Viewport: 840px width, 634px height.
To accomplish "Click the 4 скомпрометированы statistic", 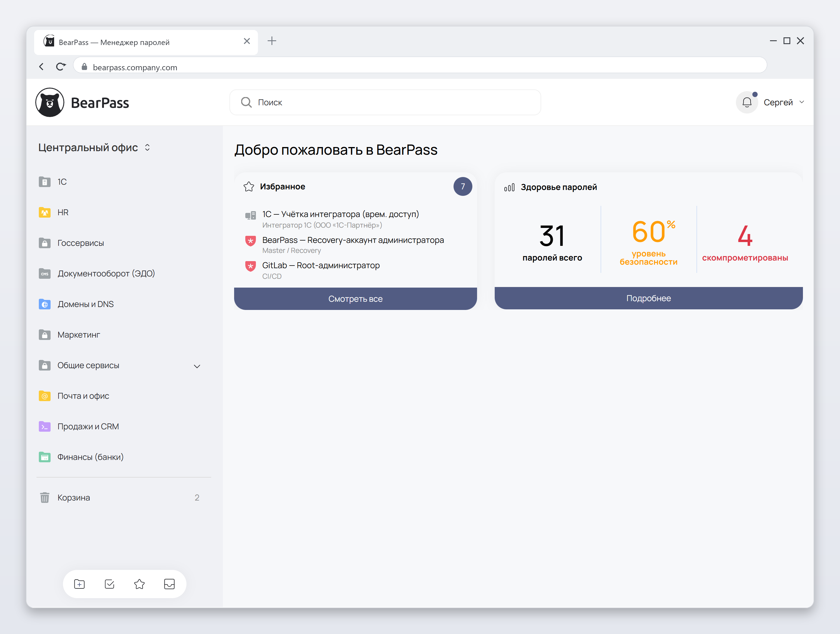I will coord(745,243).
